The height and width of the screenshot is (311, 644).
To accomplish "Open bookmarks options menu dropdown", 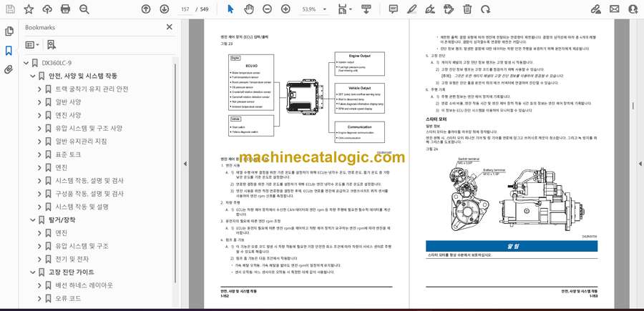I will (32, 45).
